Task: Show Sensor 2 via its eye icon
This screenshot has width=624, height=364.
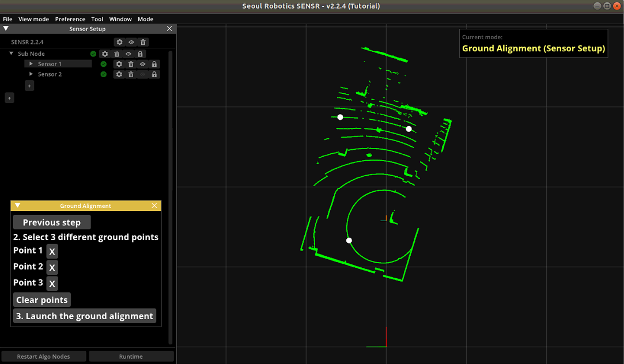Action: (142, 74)
